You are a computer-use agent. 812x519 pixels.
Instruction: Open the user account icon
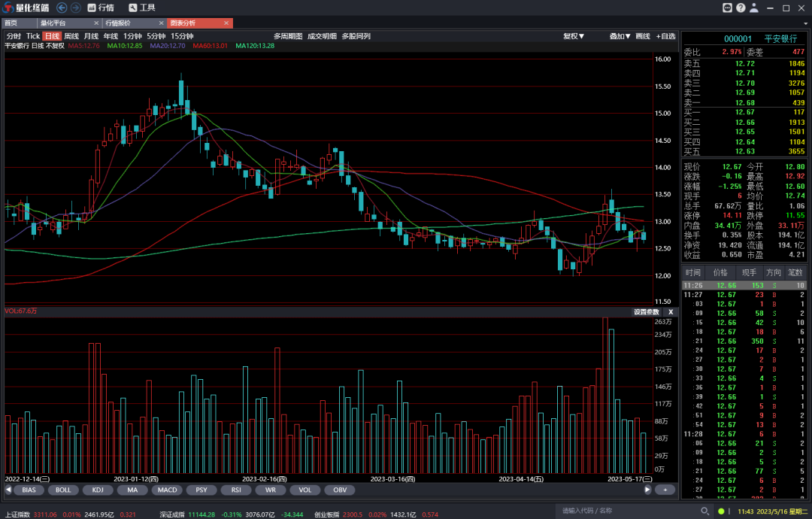point(754,8)
